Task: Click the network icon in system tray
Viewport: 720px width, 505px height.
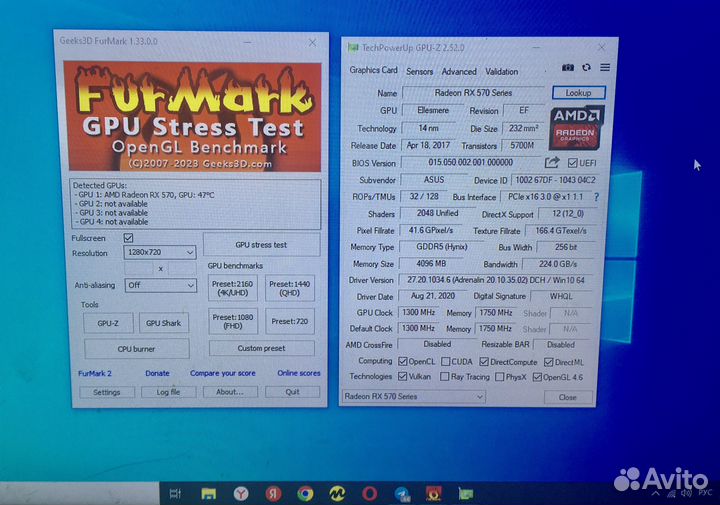Action: pos(671,494)
